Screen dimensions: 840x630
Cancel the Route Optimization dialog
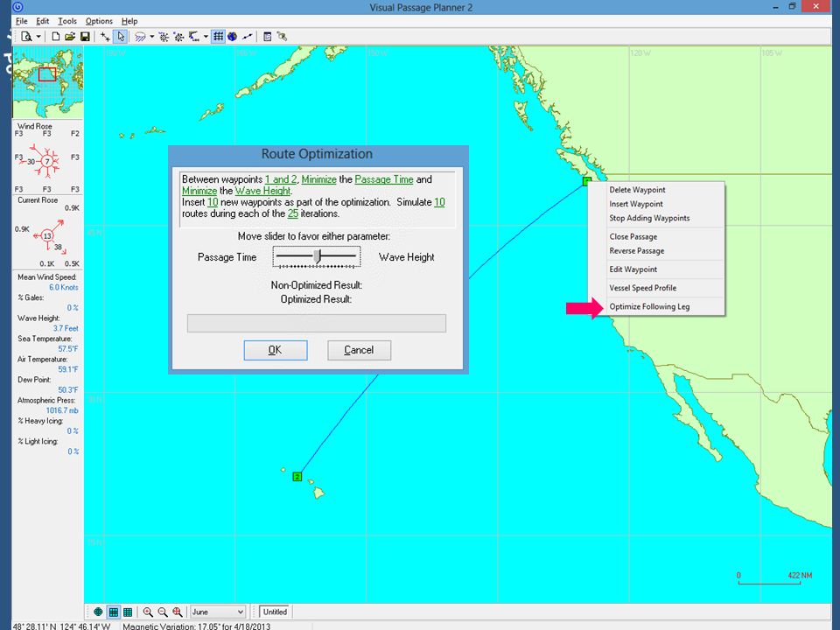(x=359, y=350)
